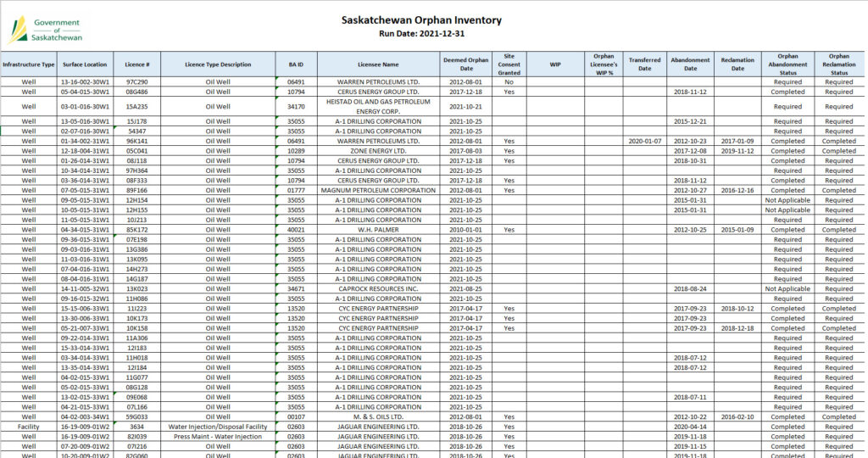
Task: Click surface location cell 13-16-002-30W1
Action: (85, 82)
